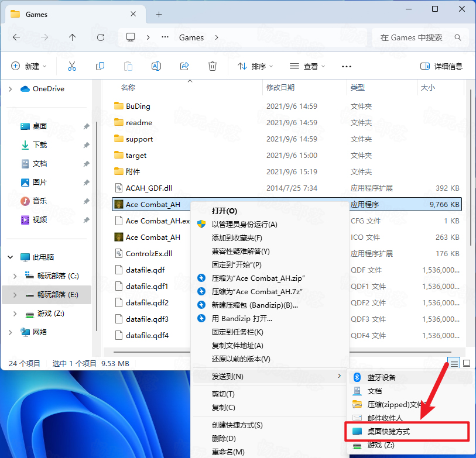Sort by 修改日期 column header

[280, 87]
